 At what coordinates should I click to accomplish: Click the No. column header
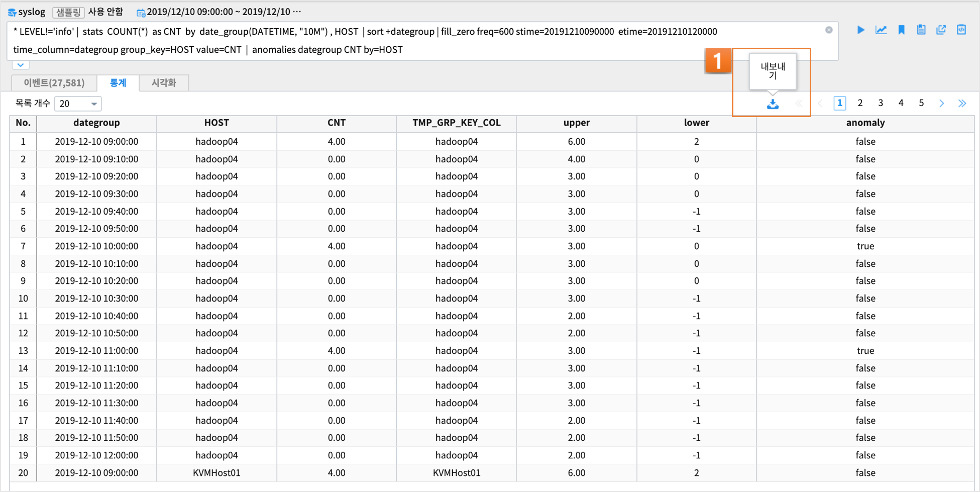(23, 123)
